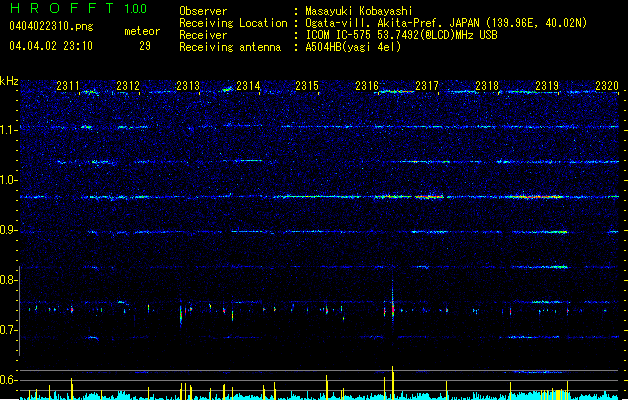Click time marker 2314
629x400 pixels.
click(248, 85)
